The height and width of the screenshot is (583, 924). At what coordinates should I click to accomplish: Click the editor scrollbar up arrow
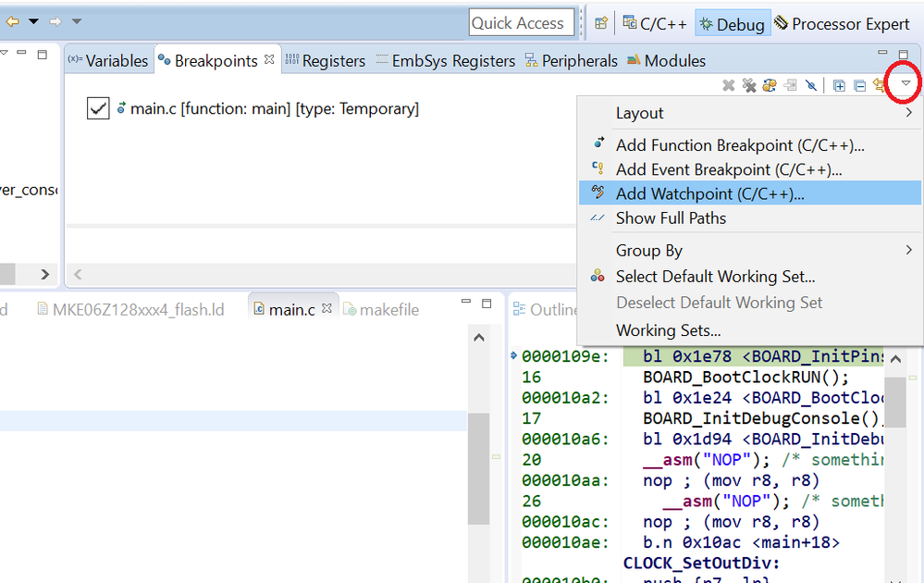click(x=479, y=338)
